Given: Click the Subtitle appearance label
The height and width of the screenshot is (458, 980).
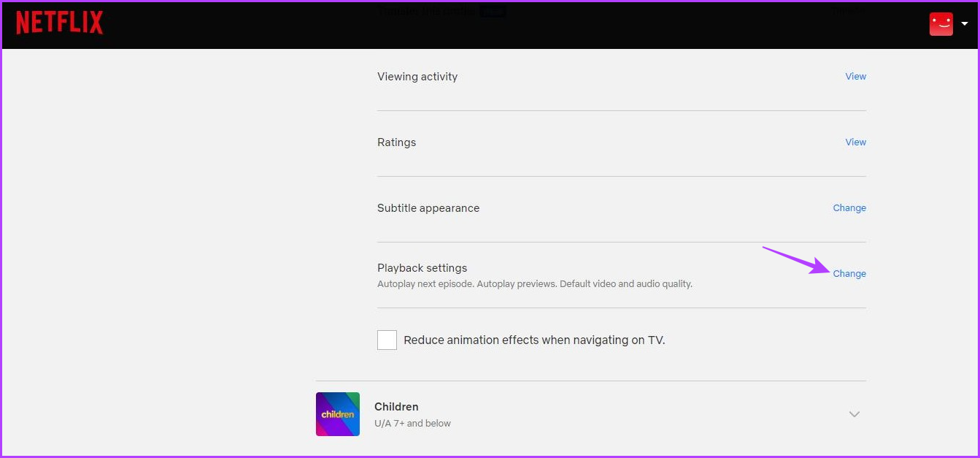Looking at the screenshot, I should pos(428,208).
